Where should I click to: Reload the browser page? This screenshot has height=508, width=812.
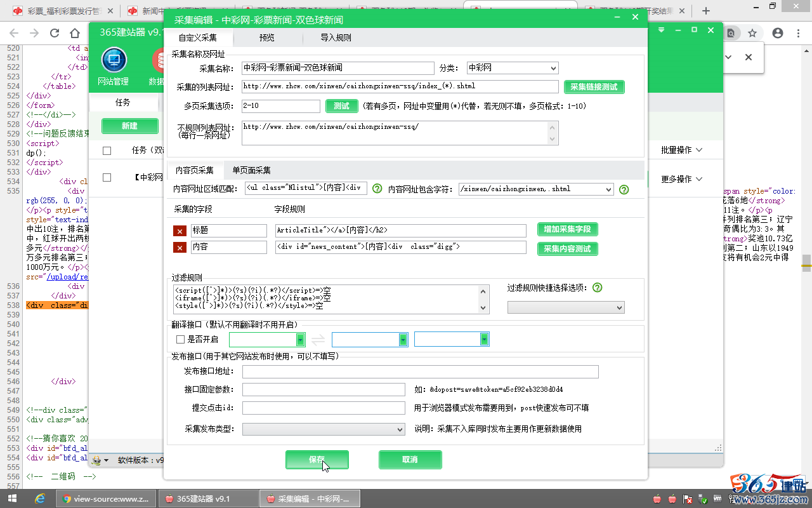(x=54, y=33)
